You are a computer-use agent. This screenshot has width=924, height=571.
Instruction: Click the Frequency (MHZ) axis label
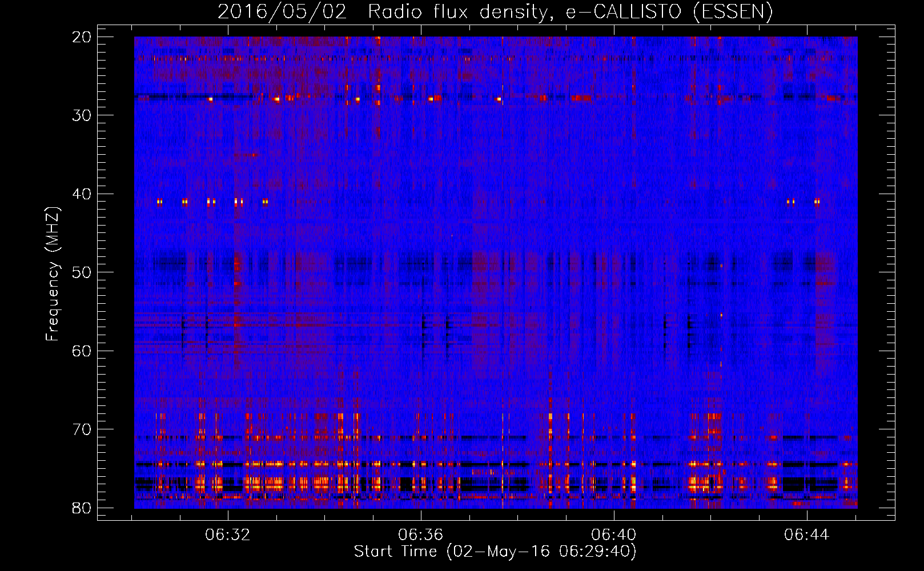(53, 274)
